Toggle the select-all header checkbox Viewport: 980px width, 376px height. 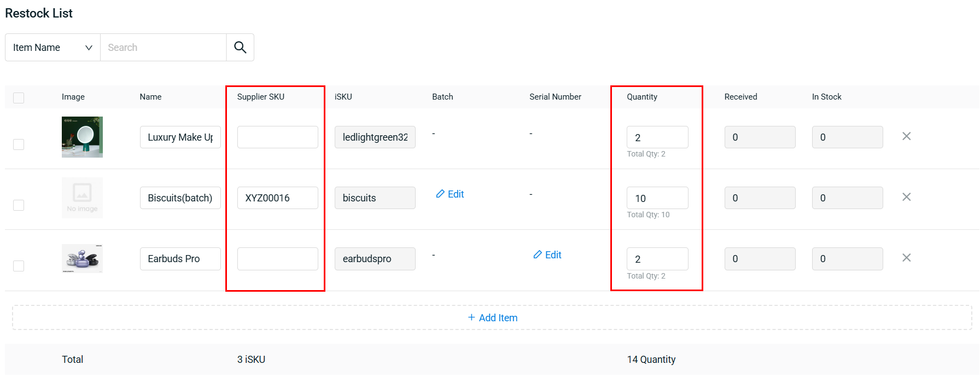(x=19, y=98)
